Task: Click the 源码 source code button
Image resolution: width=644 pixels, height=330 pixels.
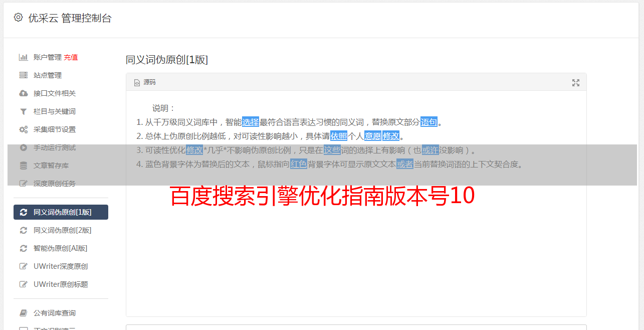Action: (145, 82)
